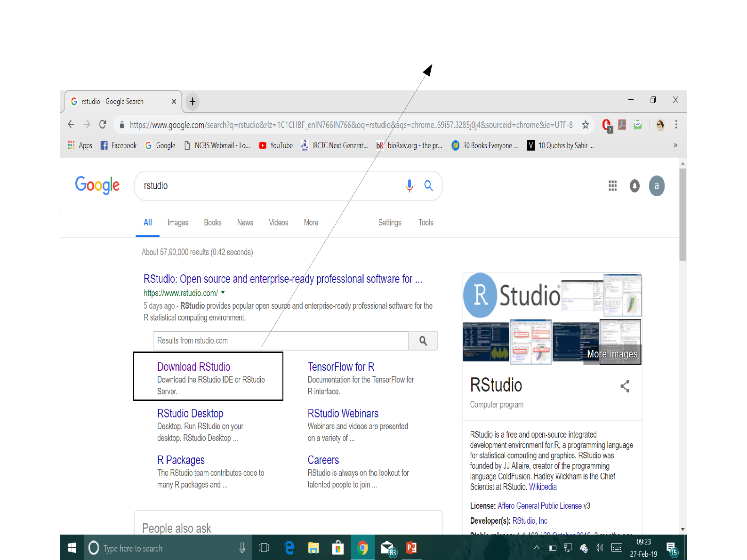Switch to Images results tab
The image size is (747, 560).
[x=178, y=223]
